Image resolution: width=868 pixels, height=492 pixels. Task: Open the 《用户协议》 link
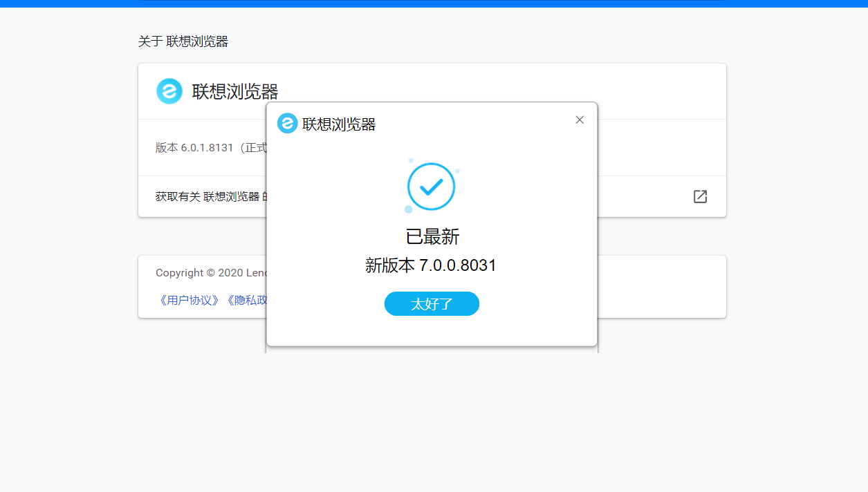[188, 301]
